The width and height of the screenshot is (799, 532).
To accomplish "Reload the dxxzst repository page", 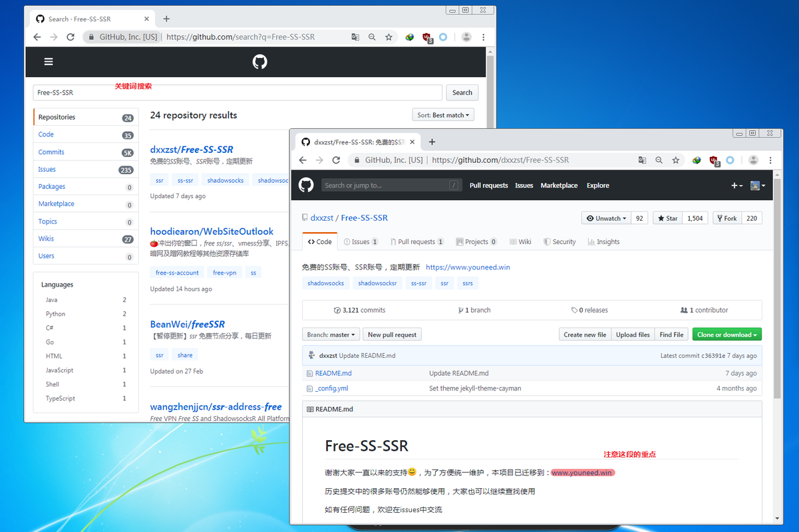I will (336, 160).
